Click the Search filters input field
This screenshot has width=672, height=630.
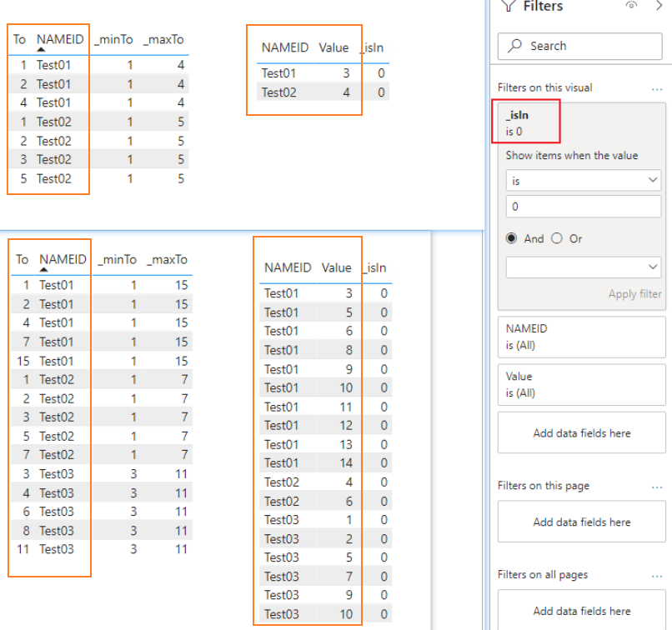tap(579, 46)
